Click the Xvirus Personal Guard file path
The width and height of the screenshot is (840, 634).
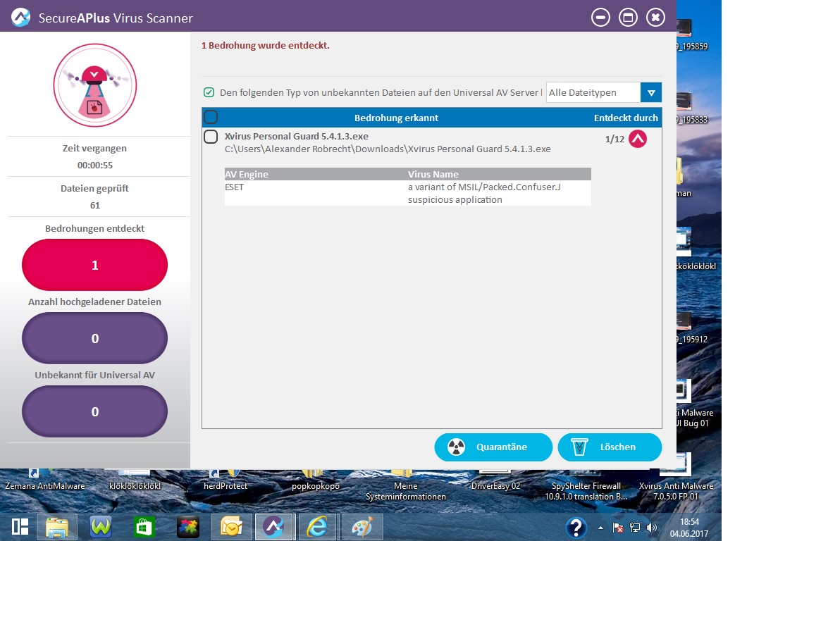tap(388, 149)
